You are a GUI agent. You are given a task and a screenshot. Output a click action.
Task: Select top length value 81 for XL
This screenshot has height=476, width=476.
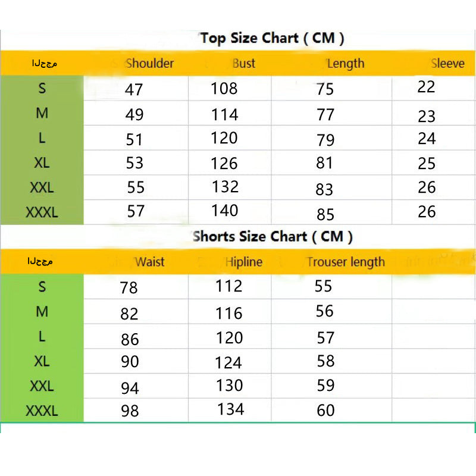[325, 163]
